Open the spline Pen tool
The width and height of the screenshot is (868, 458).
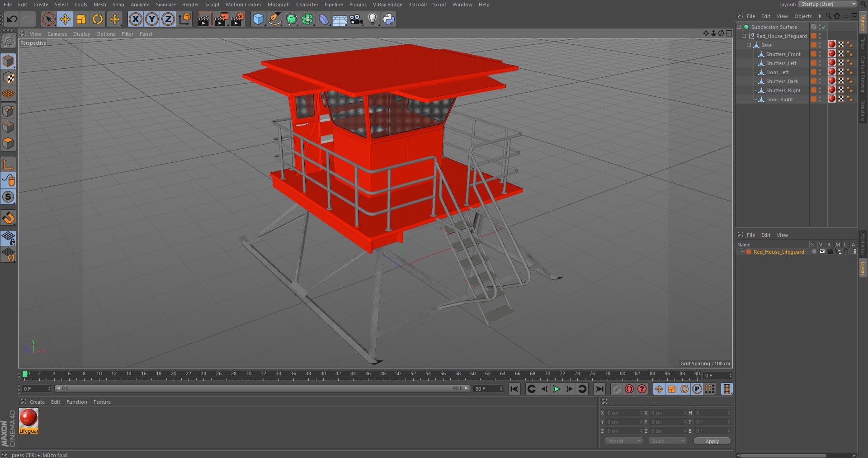(x=275, y=19)
